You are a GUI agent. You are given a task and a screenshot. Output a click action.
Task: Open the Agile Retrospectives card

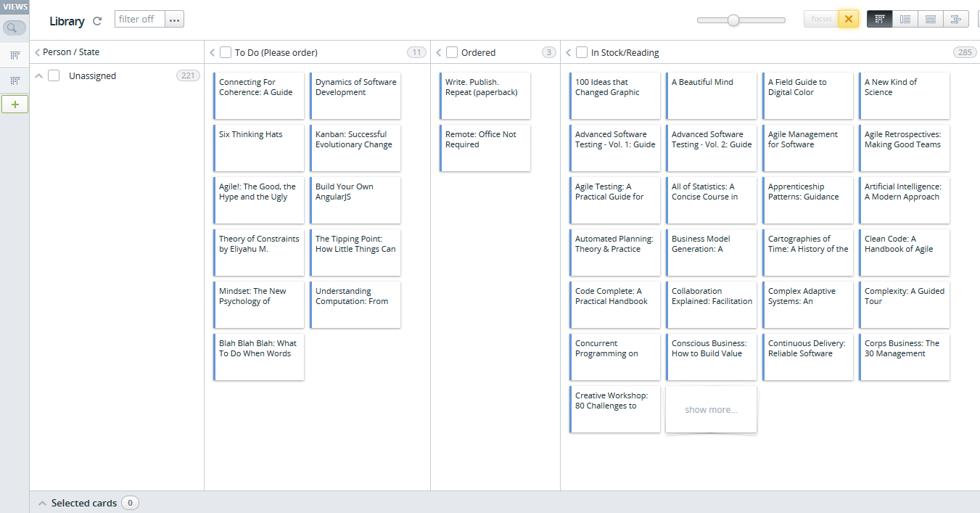905,148
